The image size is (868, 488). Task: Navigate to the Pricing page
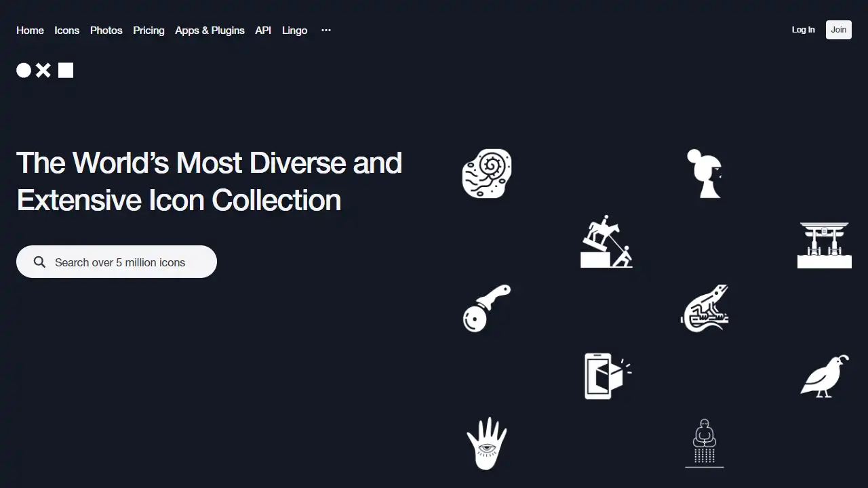[x=149, y=30]
